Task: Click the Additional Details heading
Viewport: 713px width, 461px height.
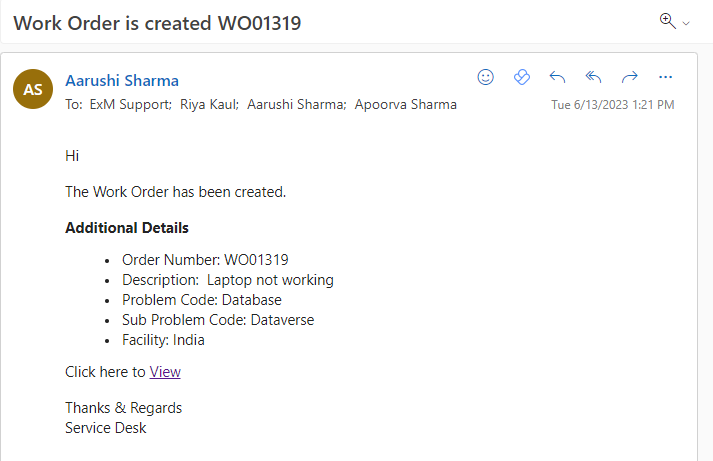Action: click(127, 228)
